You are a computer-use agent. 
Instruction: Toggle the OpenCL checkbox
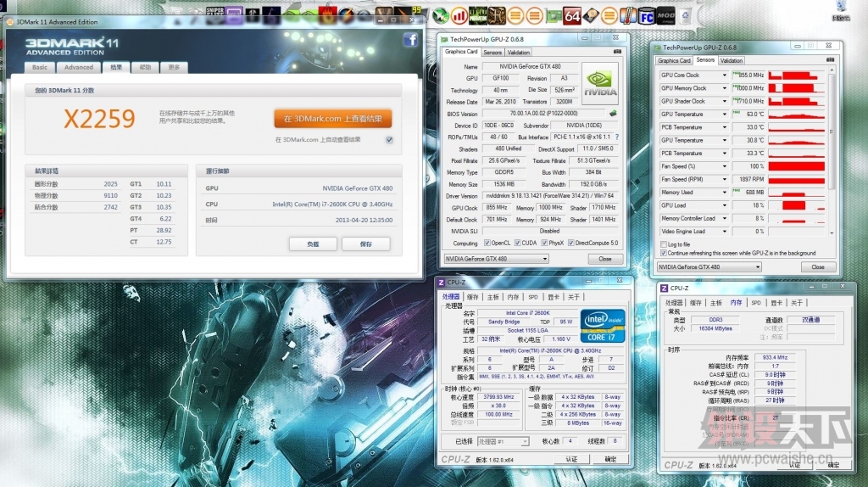487,243
